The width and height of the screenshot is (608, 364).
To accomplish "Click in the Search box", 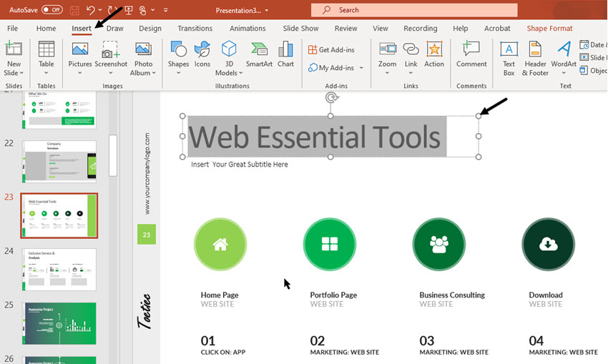I will (x=414, y=10).
